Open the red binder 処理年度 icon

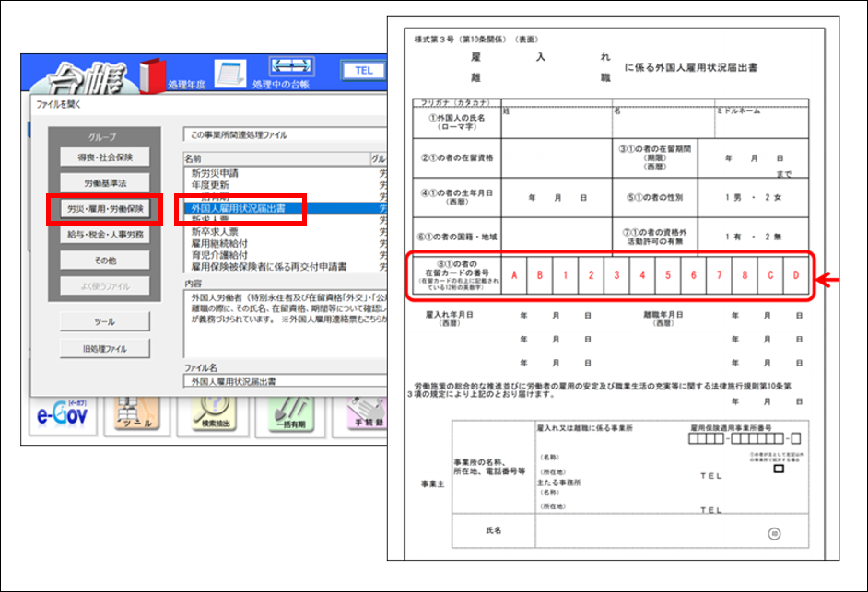tap(152, 75)
